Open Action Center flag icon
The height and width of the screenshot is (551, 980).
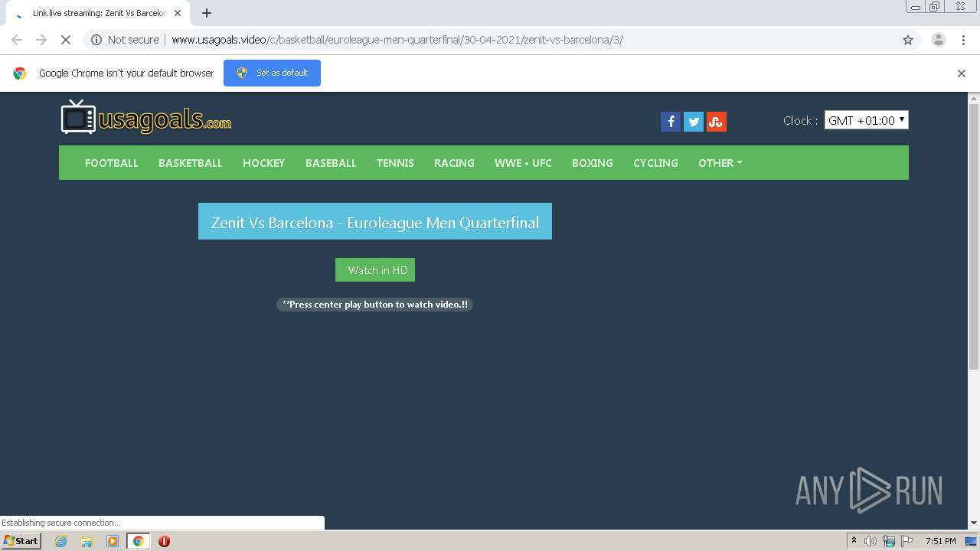907,541
